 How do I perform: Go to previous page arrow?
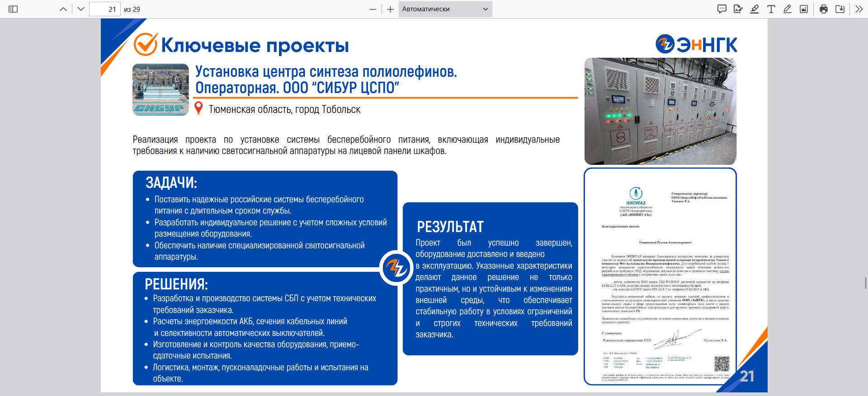click(63, 9)
